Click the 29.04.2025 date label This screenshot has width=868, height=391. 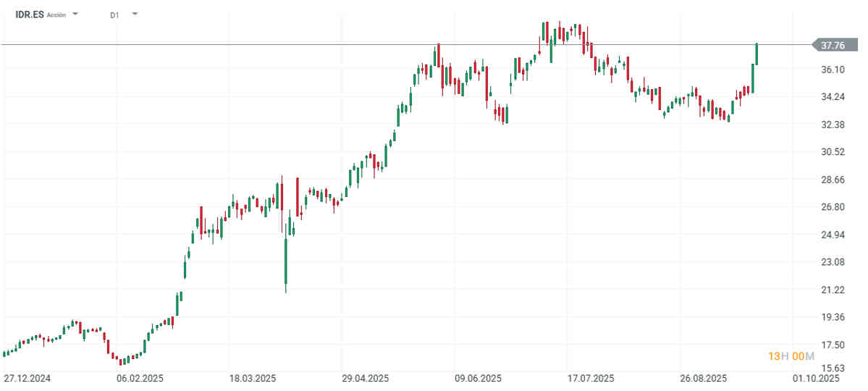point(366,379)
